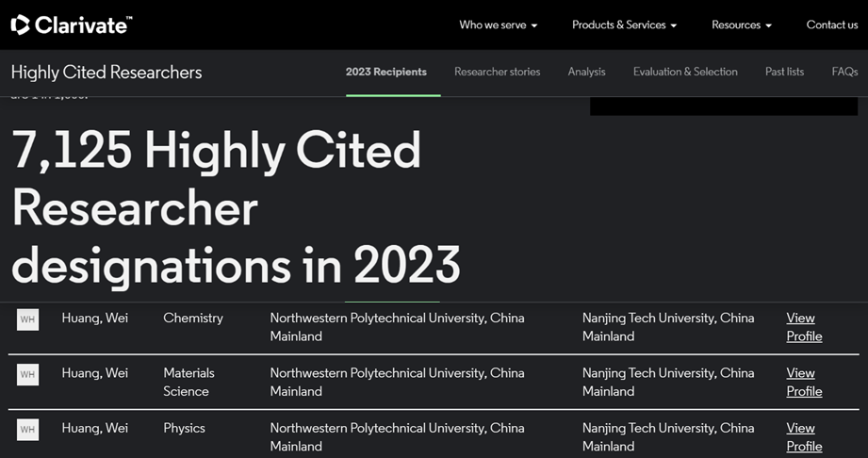Click the Clarivate logo
Screen dimensions: 868x458
click(71, 25)
